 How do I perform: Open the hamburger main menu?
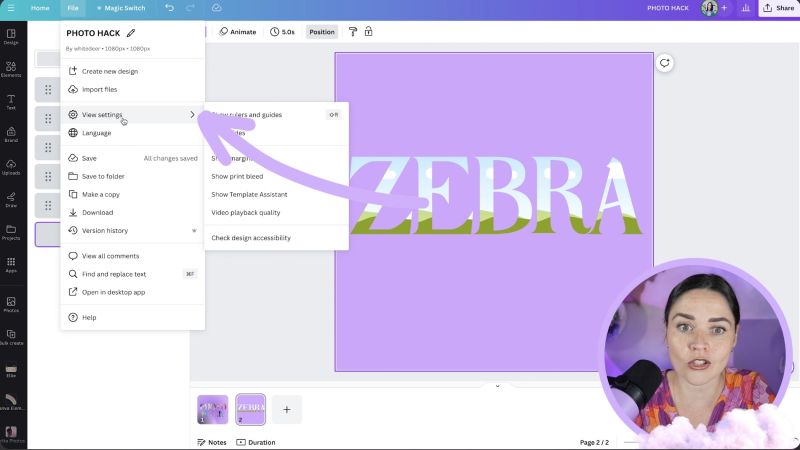tap(11, 8)
